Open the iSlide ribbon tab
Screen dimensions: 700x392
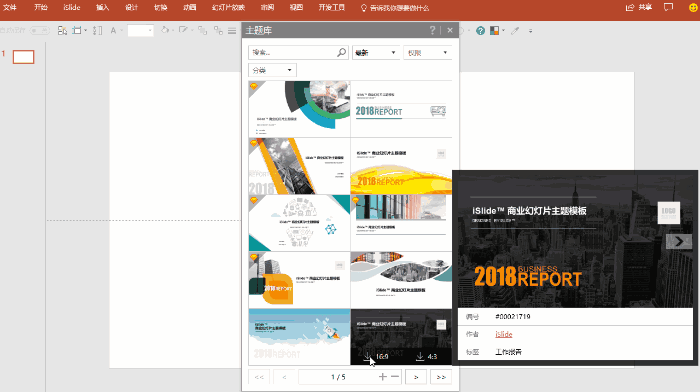[x=71, y=8]
